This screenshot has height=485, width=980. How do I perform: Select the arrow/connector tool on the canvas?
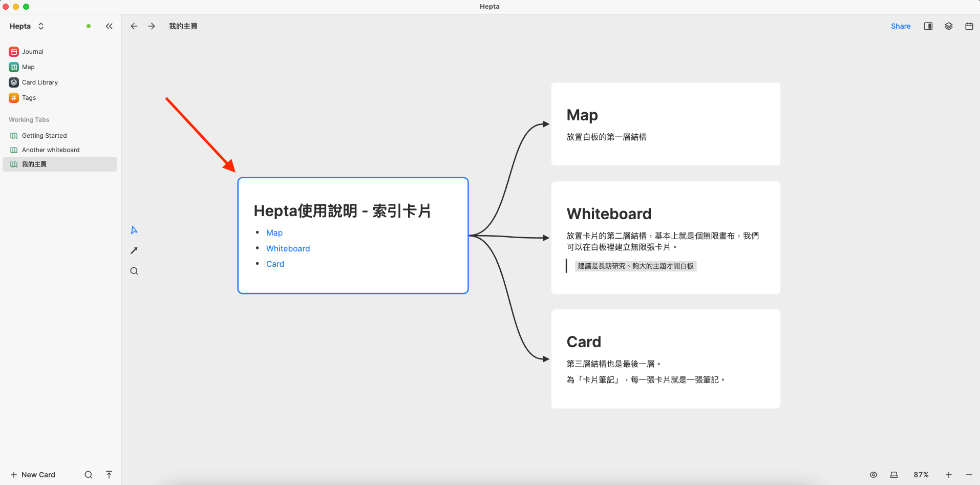pyautogui.click(x=134, y=250)
